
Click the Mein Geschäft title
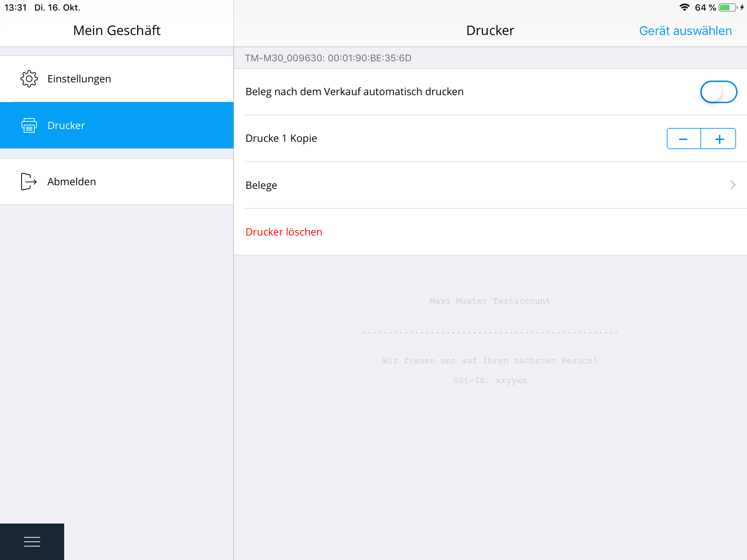(x=117, y=31)
